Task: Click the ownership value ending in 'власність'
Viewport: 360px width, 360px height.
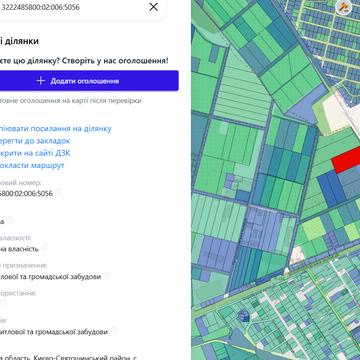Action: [x=19, y=249]
